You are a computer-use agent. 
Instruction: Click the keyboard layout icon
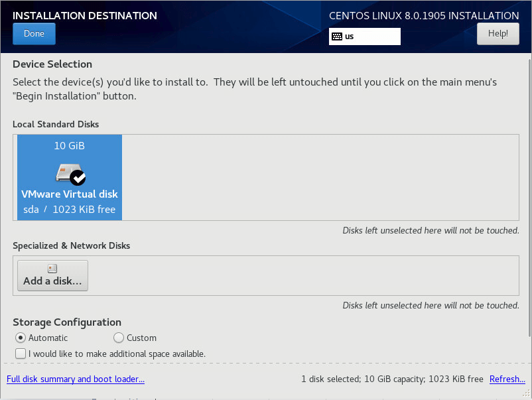pyautogui.click(x=337, y=36)
